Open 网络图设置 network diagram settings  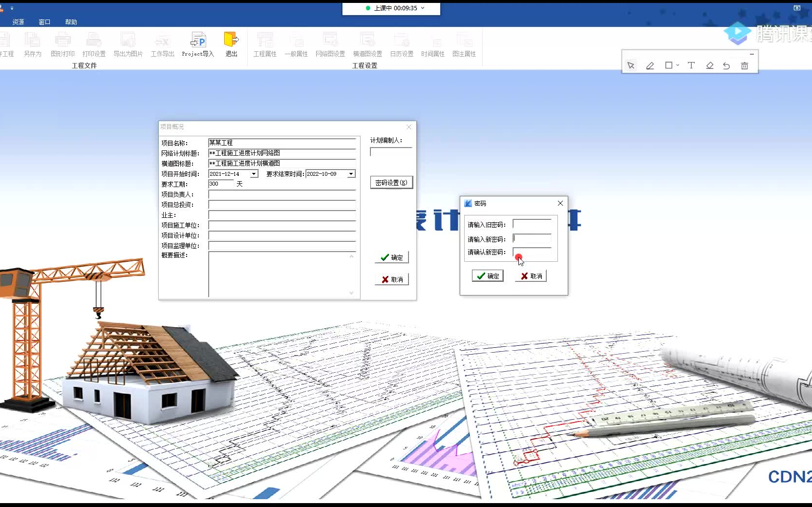point(330,44)
